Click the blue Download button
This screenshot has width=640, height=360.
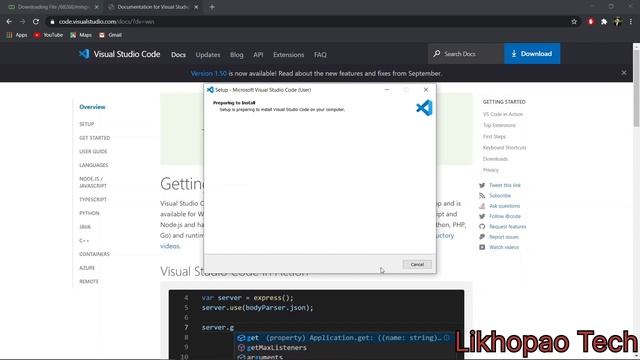click(532, 54)
